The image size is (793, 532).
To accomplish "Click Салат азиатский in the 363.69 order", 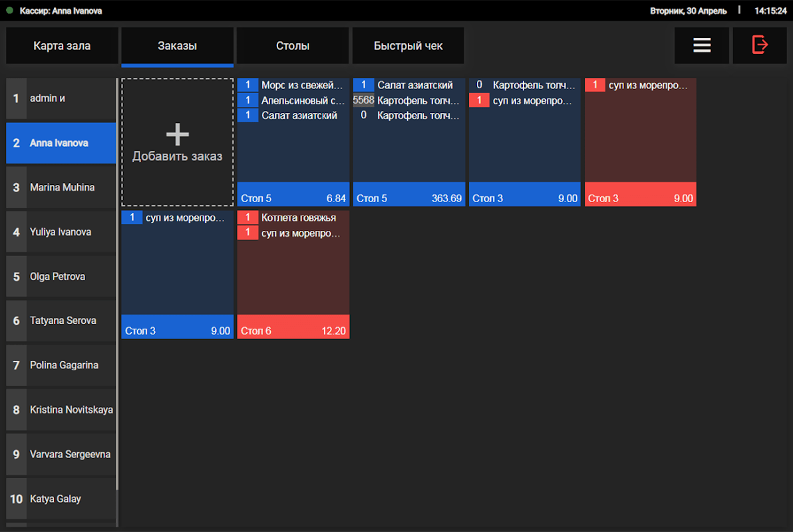I will click(x=408, y=85).
